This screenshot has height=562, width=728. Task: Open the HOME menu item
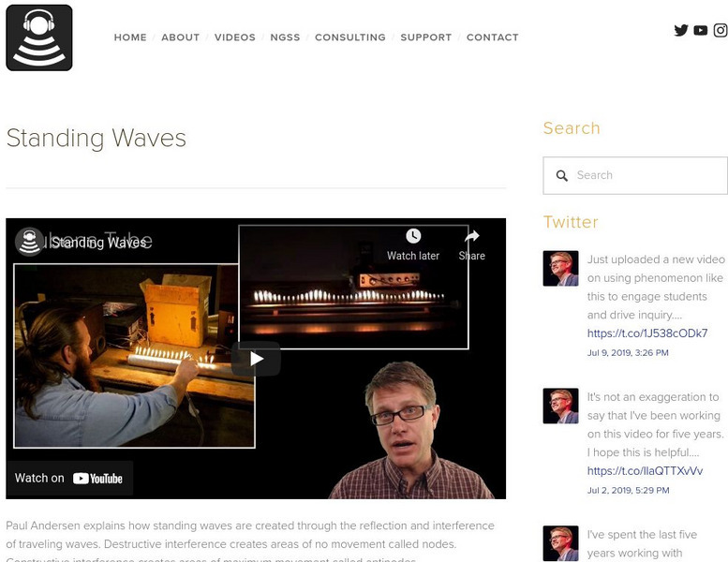click(130, 37)
